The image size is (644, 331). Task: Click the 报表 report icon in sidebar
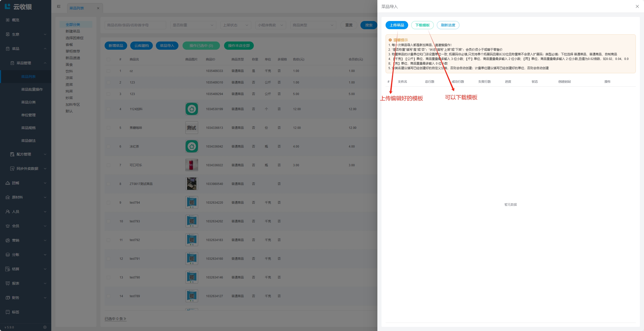[8, 283]
